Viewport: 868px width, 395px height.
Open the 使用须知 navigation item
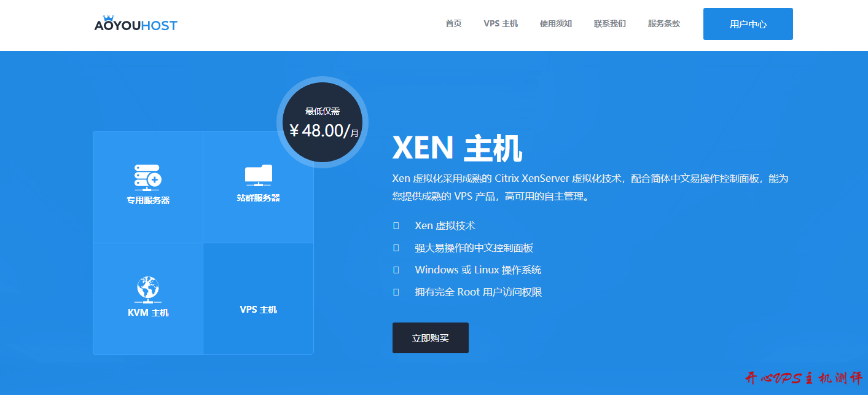coord(556,24)
